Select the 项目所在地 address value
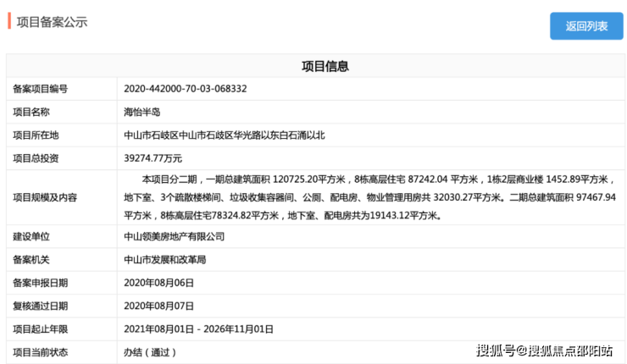 point(225,135)
